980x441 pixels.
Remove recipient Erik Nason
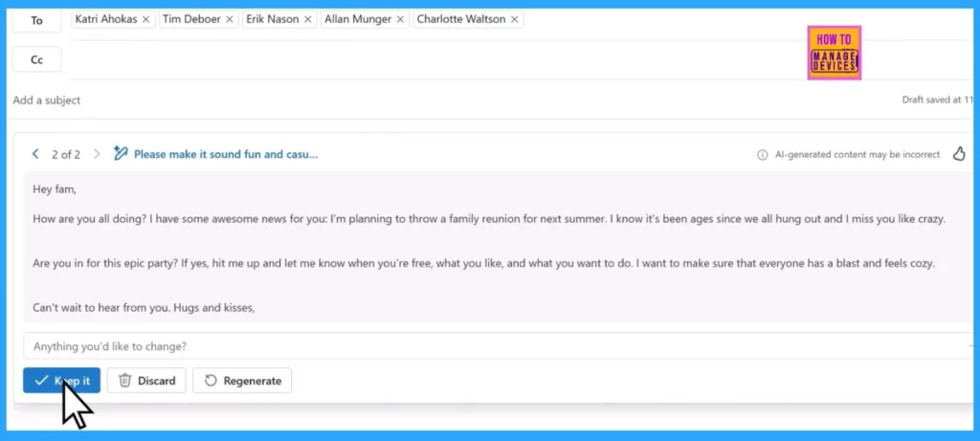[x=307, y=19]
